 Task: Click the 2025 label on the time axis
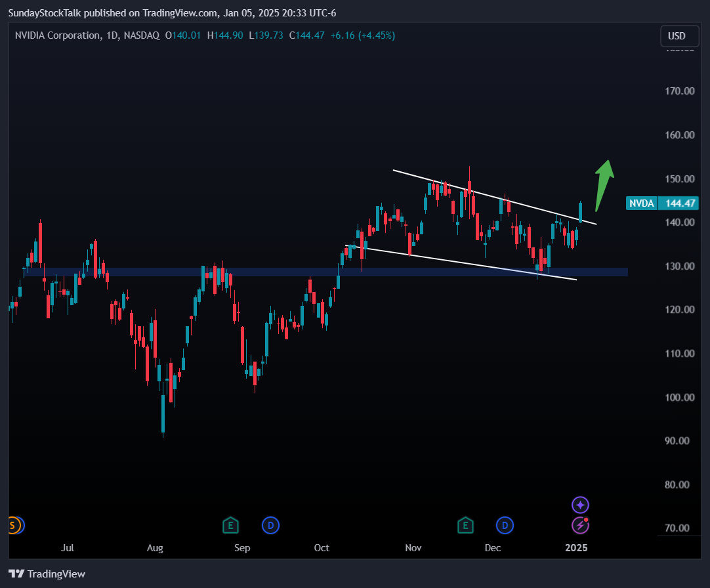click(576, 548)
